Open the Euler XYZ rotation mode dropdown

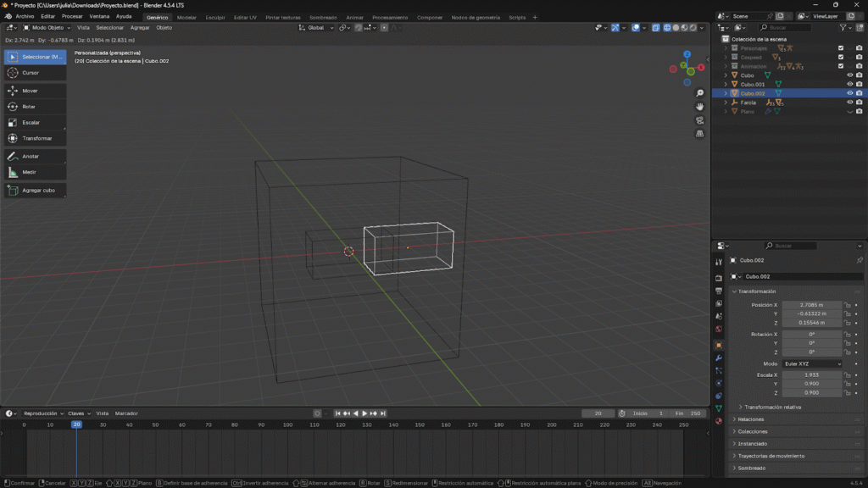812,363
